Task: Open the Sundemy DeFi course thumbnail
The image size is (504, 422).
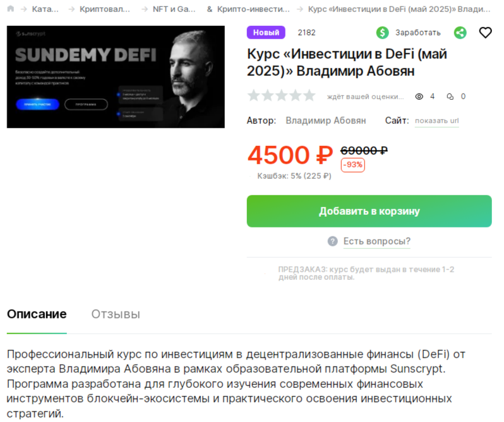Action: tap(116, 77)
